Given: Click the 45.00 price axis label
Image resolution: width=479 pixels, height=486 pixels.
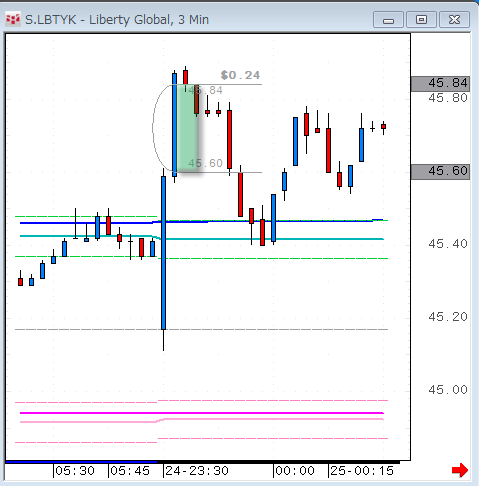Looking at the screenshot, I should (x=448, y=390).
